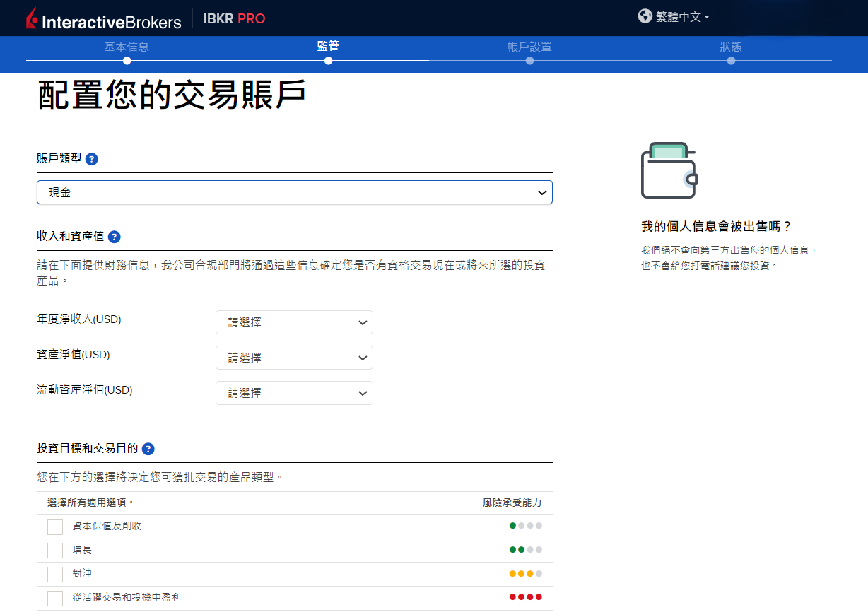The width and height of the screenshot is (868, 612).
Task: Open the 年度淨收入(USD) dropdown
Action: tap(294, 322)
